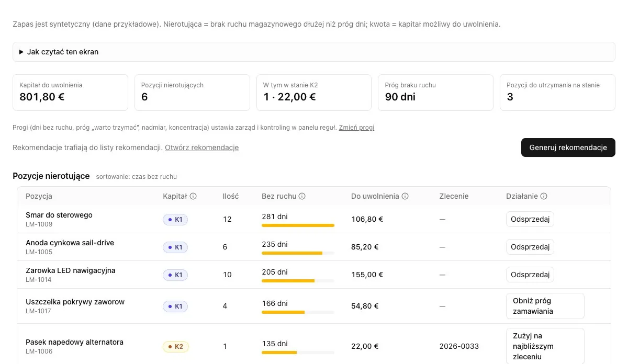Click K1 badge for Smar do sterowego
628x364 pixels.
tap(175, 220)
